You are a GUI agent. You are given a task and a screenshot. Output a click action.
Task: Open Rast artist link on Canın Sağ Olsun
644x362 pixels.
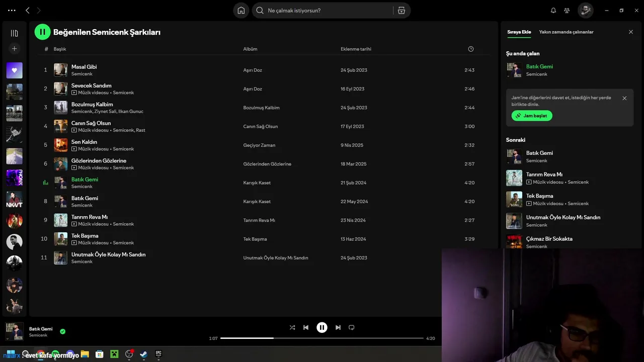click(x=140, y=130)
